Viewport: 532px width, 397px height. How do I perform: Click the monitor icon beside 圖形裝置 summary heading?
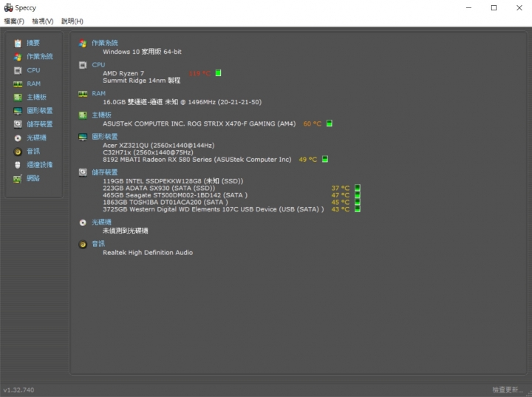pos(83,137)
